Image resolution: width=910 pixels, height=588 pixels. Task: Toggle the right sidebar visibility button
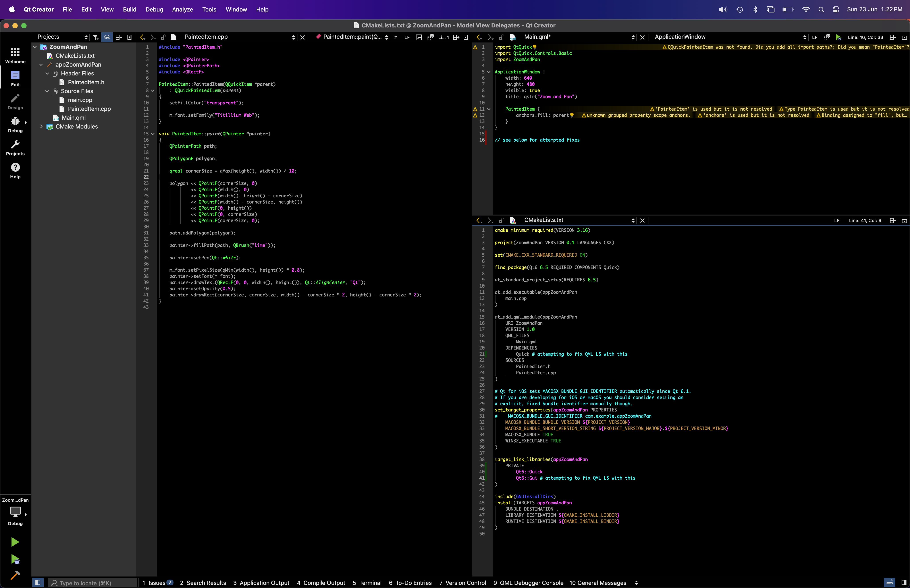904,582
